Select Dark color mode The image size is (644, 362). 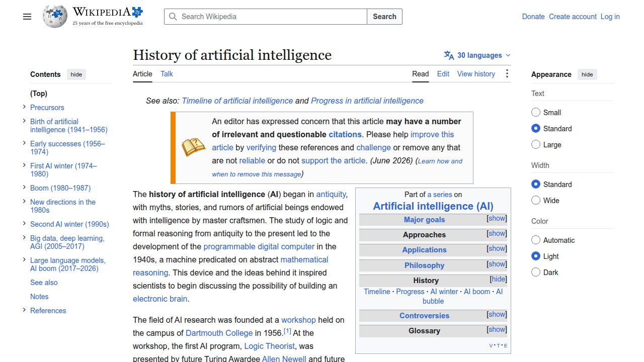(x=536, y=272)
